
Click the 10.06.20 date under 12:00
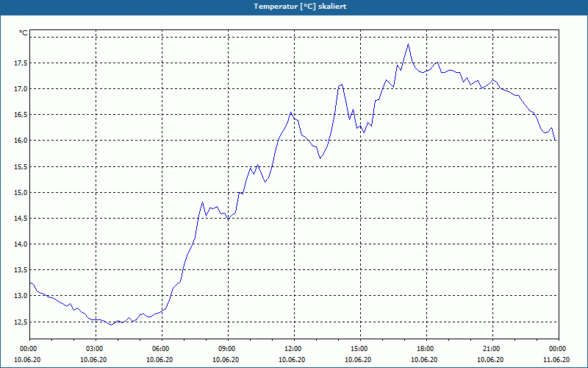292,360
